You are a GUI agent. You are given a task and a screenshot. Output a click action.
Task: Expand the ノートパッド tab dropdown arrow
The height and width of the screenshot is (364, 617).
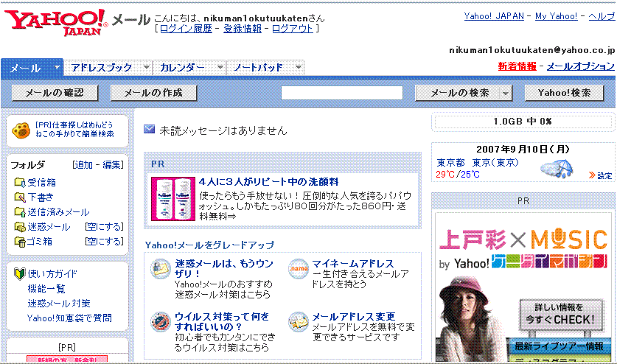[299, 67]
